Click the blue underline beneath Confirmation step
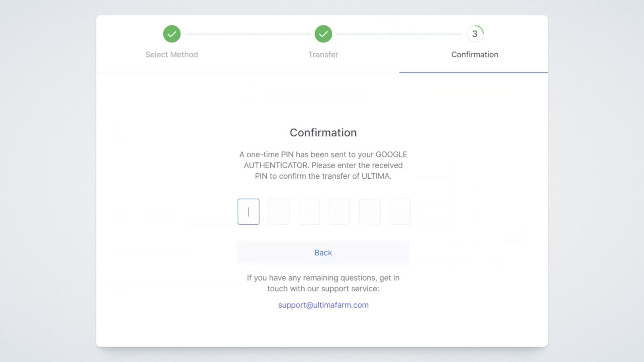Viewport: 644px width, 362px height. pyautogui.click(x=473, y=72)
